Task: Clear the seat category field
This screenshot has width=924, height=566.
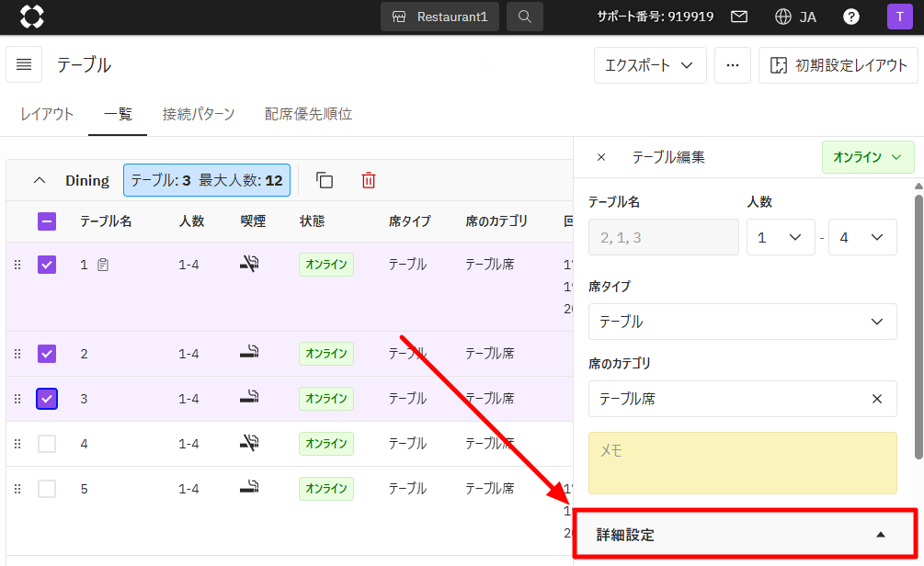Action: [876, 399]
